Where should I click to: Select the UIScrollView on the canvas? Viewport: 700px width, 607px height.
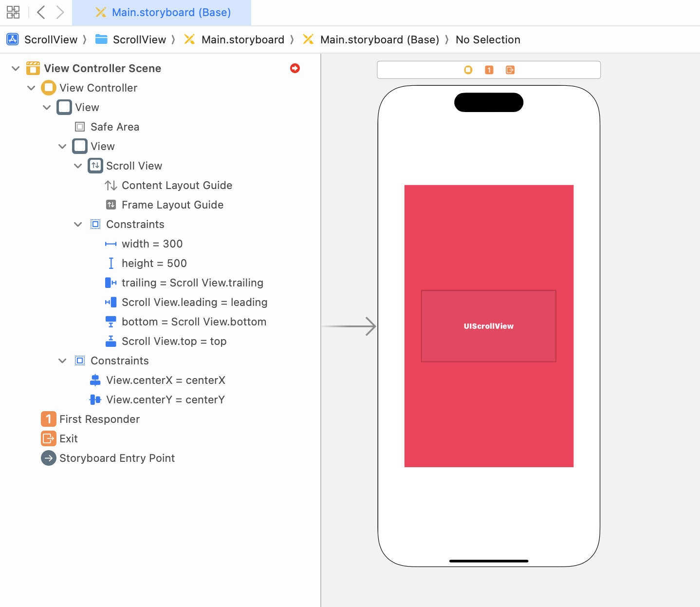(x=489, y=326)
